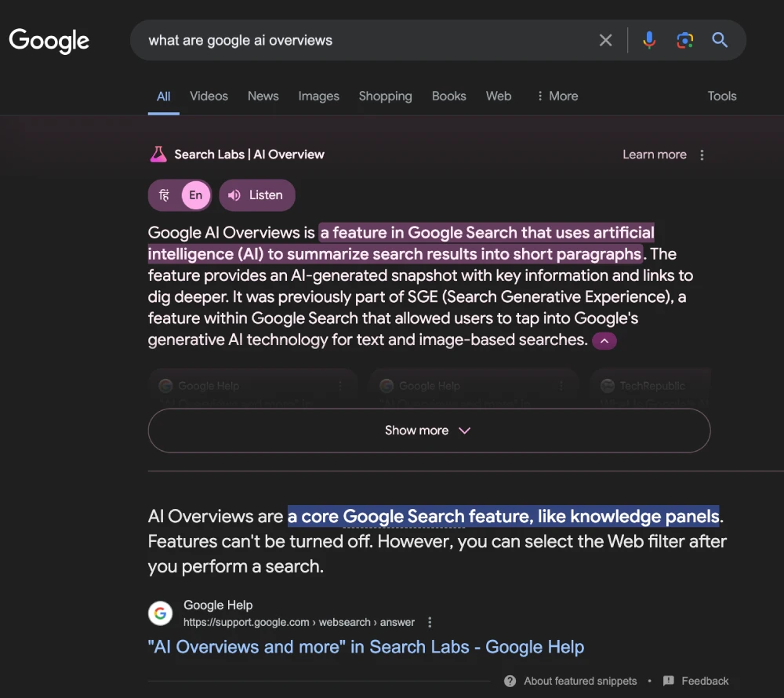The width and height of the screenshot is (784, 698).
Task: Click the Google logo
Action: tap(49, 40)
